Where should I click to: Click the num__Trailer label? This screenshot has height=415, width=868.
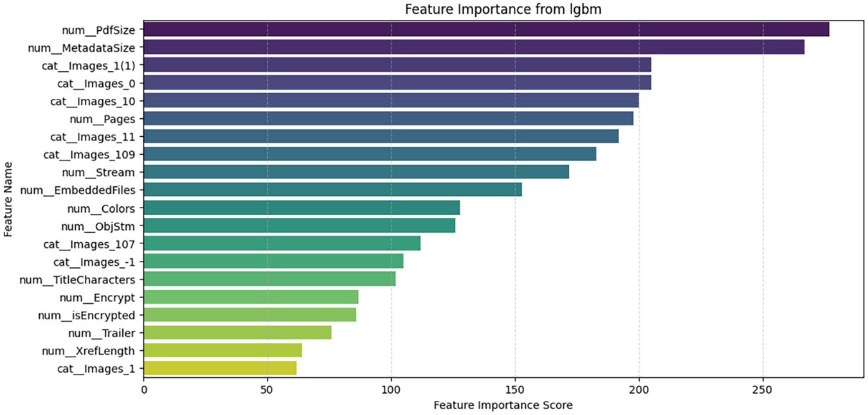tap(101, 333)
